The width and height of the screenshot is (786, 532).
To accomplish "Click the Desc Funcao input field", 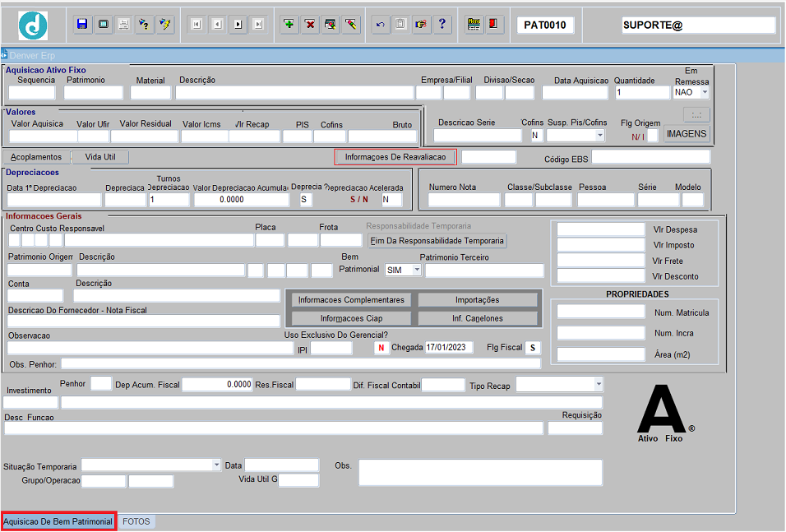I will pyautogui.click(x=274, y=428).
